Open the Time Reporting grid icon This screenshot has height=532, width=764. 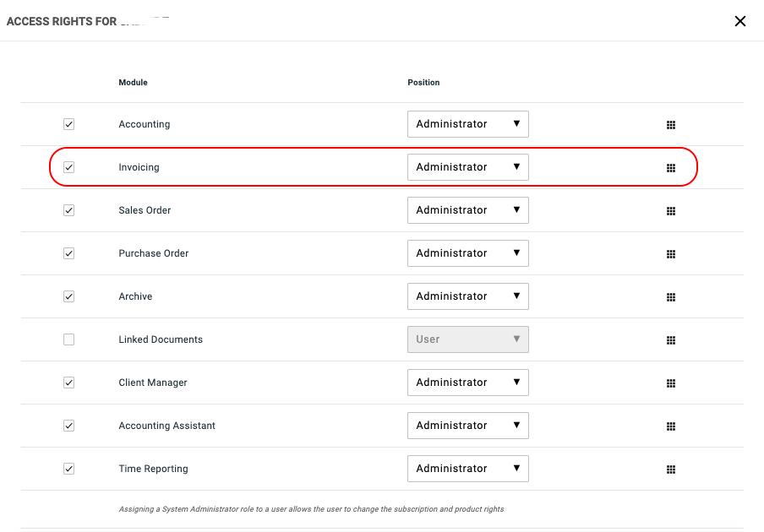(x=671, y=470)
